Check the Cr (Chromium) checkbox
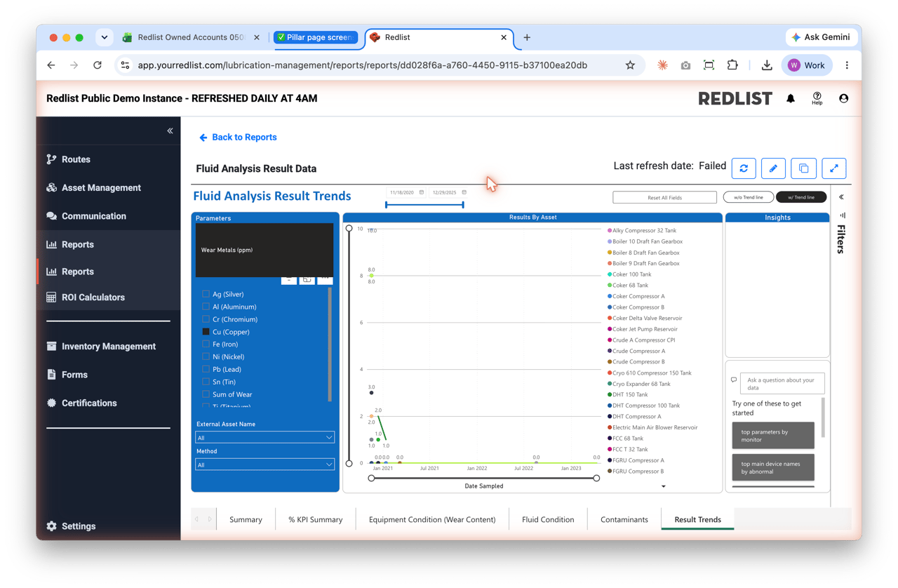The image size is (898, 588). point(206,319)
